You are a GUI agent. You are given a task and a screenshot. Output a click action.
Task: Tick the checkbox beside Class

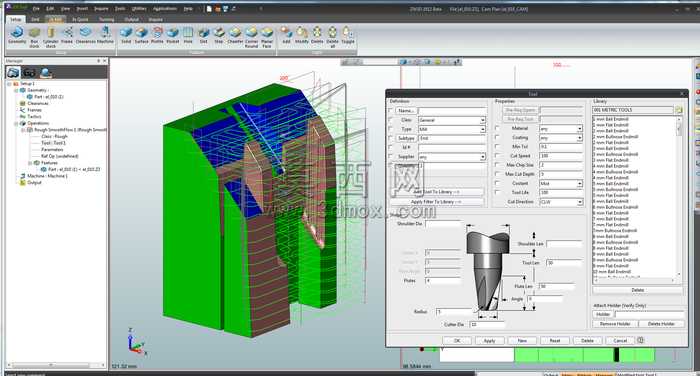(391, 120)
